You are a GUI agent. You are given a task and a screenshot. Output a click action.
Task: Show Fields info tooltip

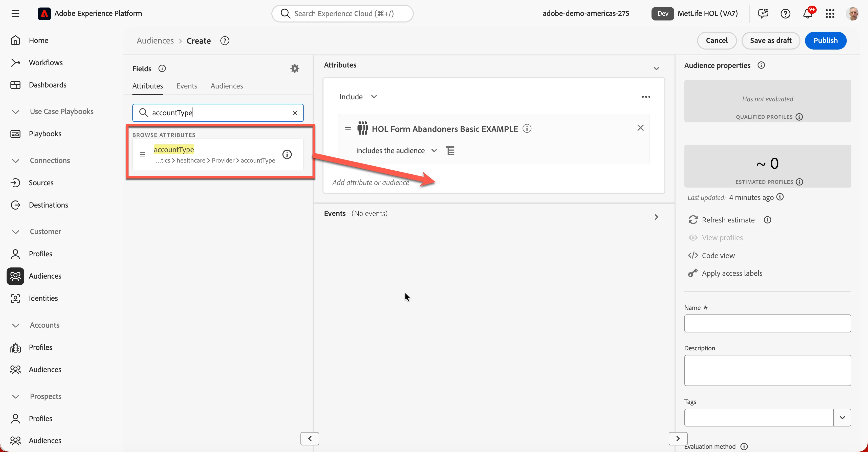click(x=162, y=68)
